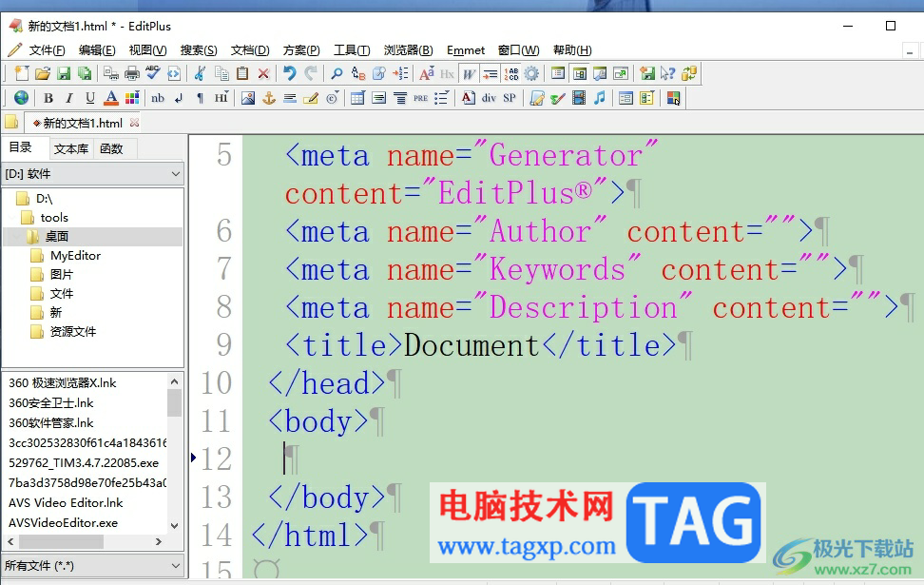
Task: Open the [D:] 软件 drive dropdown
Action: point(92,174)
